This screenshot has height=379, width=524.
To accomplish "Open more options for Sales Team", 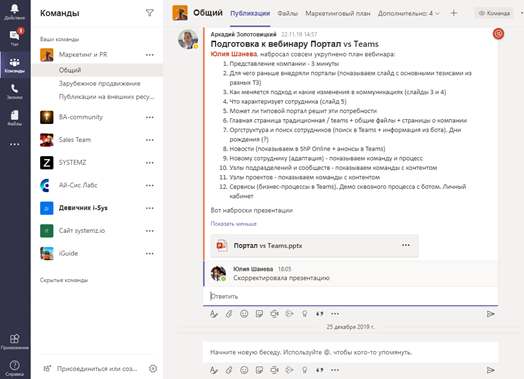I will pyautogui.click(x=150, y=140).
